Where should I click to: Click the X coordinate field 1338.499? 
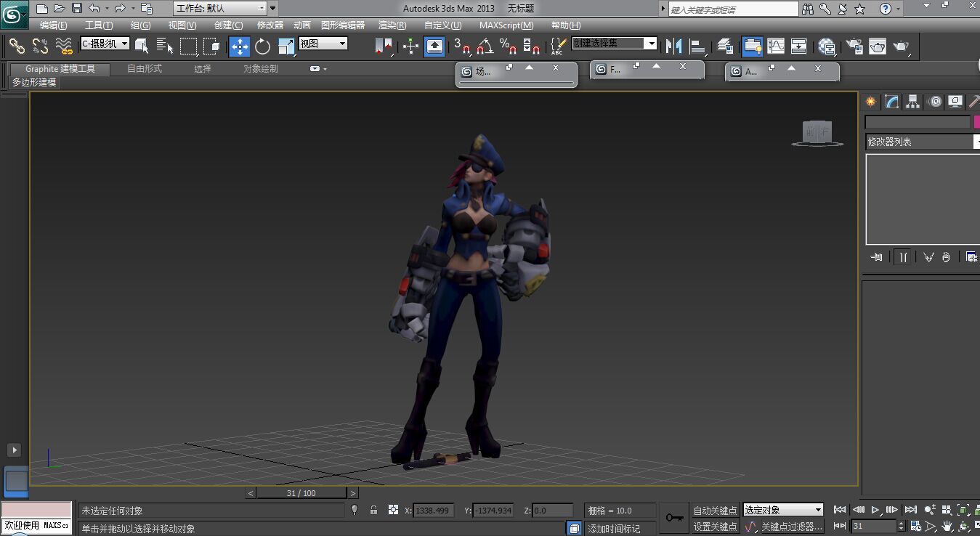point(434,511)
